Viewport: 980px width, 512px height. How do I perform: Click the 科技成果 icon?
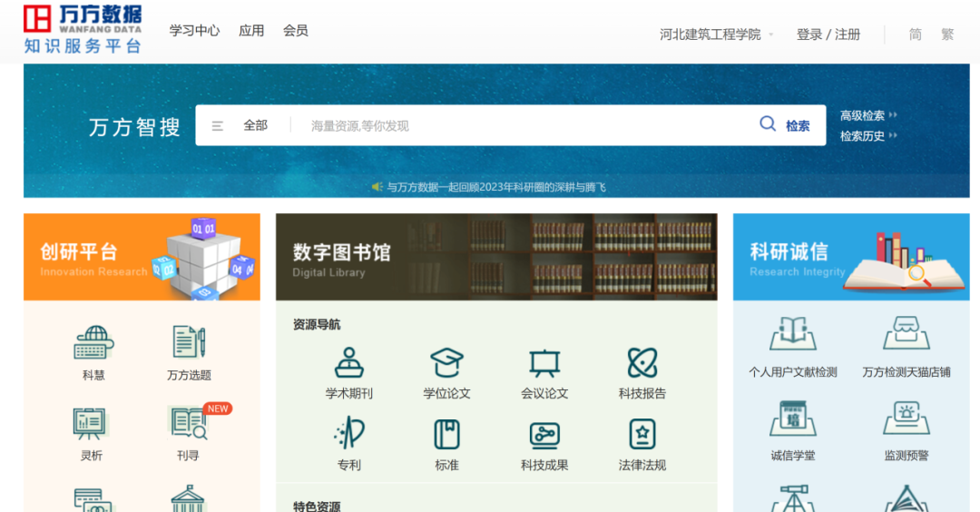coord(544,436)
